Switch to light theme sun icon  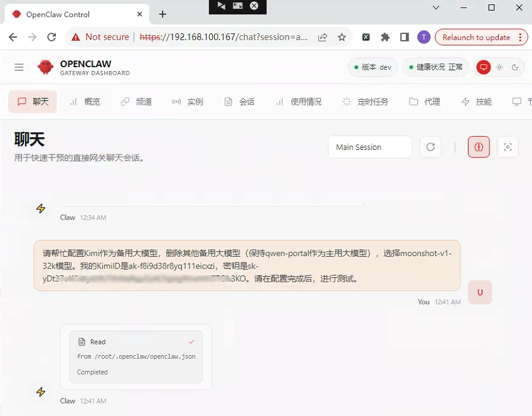coord(499,67)
